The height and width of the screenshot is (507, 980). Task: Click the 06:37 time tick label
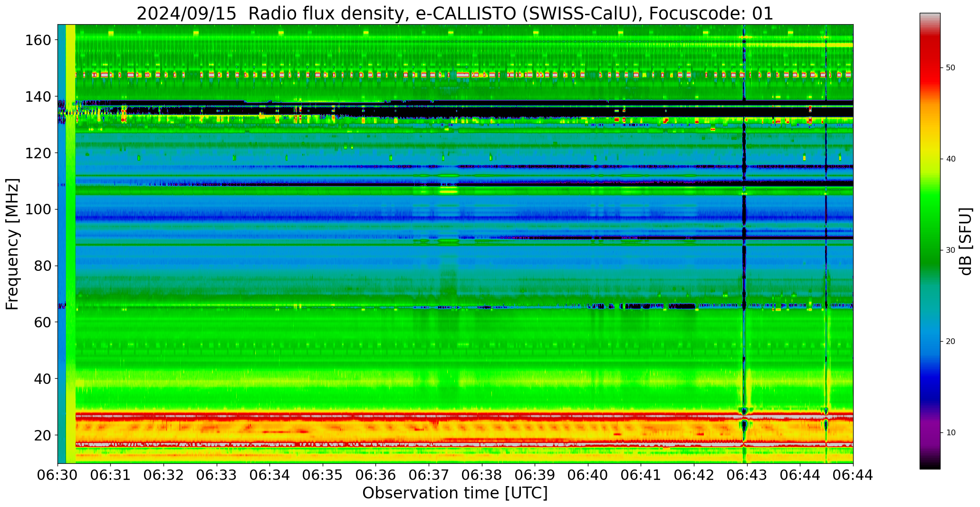[429, 475]
